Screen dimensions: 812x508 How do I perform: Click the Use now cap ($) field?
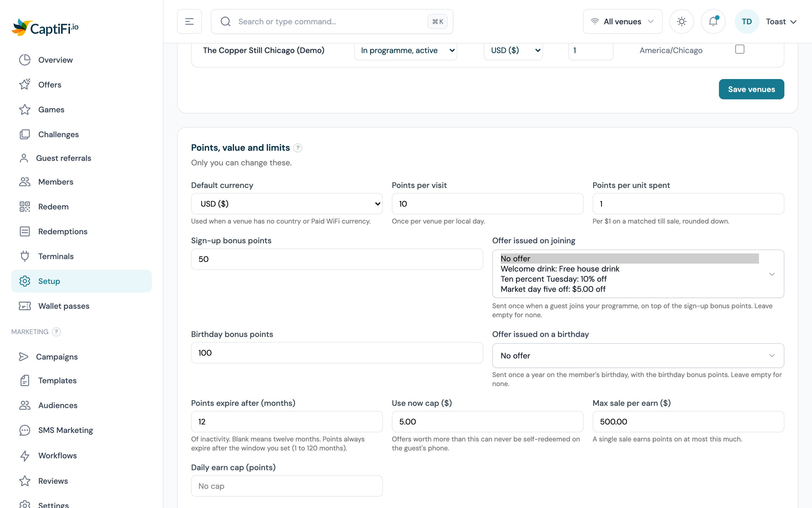(487, 421)
